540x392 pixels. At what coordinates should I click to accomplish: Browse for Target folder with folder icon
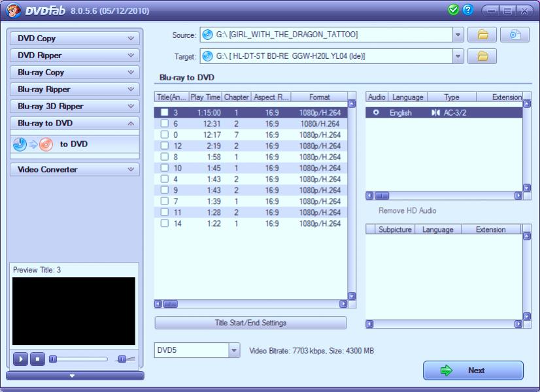click(x=482, y=56)
